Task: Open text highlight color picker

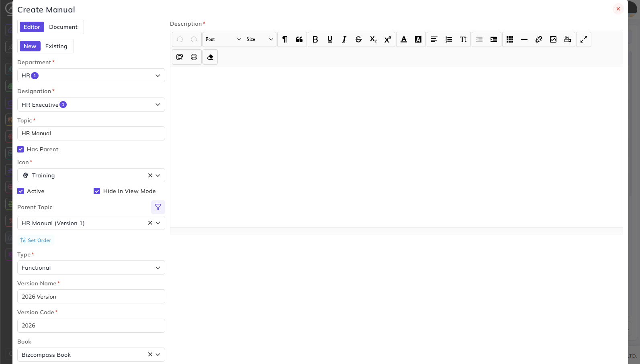Action: (x=418, y=39)
